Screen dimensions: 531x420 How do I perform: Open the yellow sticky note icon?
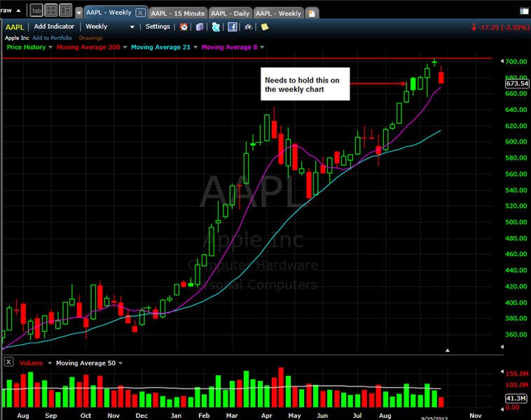click(x=265, y=27)
